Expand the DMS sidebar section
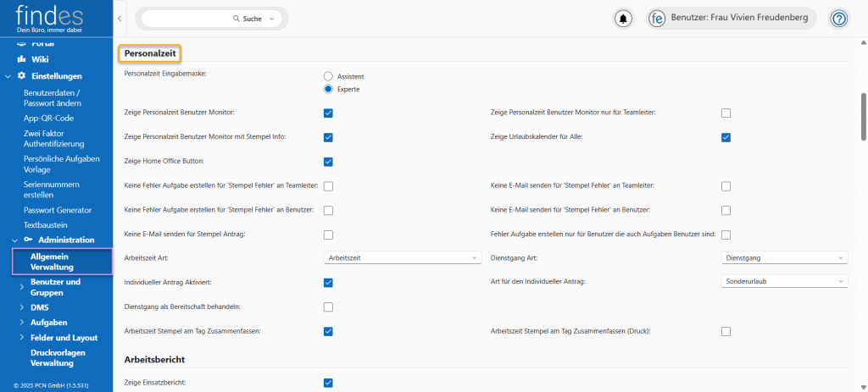The width and height of the screenshot is (868, 392). point(22,307)
